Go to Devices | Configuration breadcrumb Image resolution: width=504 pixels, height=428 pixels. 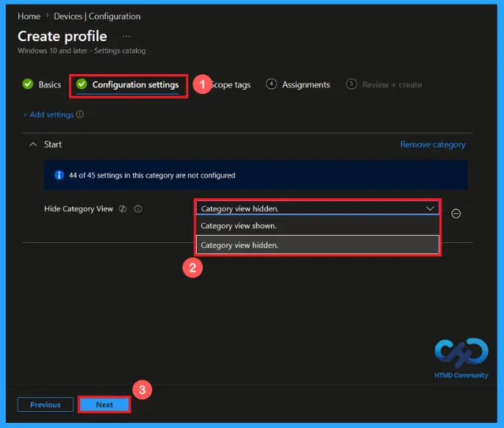point(97,16)
